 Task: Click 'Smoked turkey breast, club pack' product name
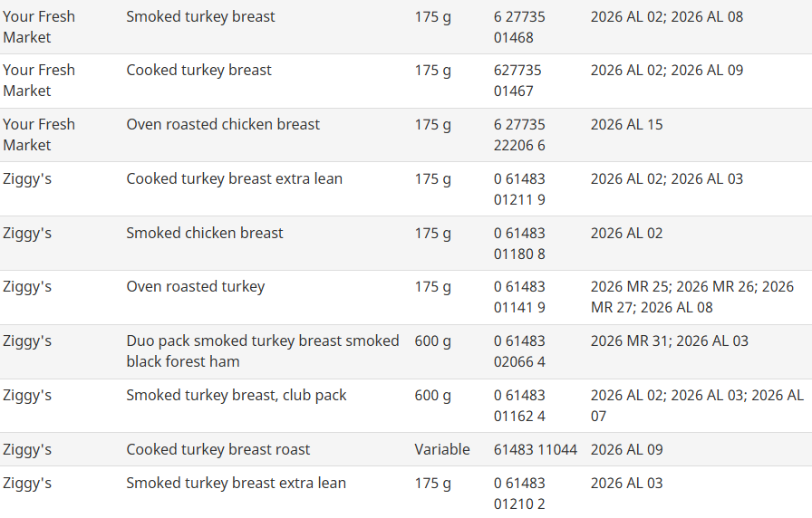237,396
